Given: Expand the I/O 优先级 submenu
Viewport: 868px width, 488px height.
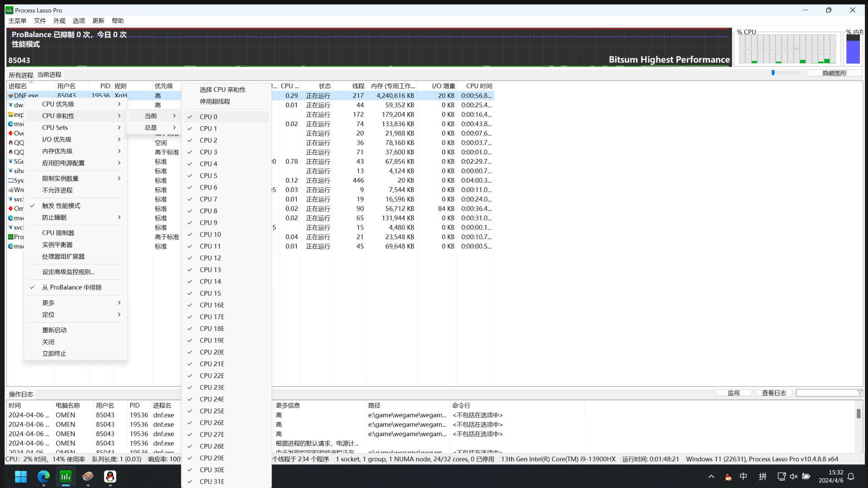Looking at the screenshot, I should [75, 139].
